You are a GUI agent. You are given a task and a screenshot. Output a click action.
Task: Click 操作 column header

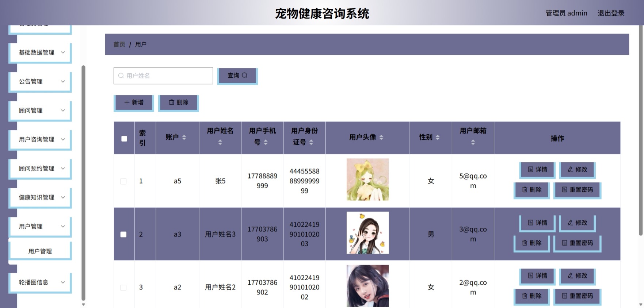pyautogui.click(x=557, y=138)
